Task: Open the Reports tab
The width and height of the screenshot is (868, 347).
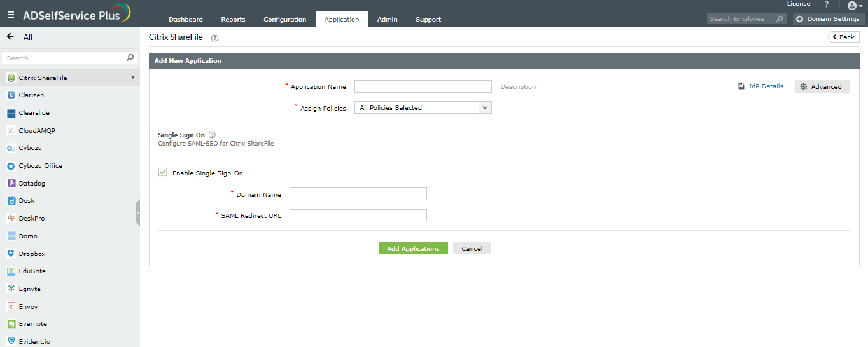Action: (x=233, y=20)
